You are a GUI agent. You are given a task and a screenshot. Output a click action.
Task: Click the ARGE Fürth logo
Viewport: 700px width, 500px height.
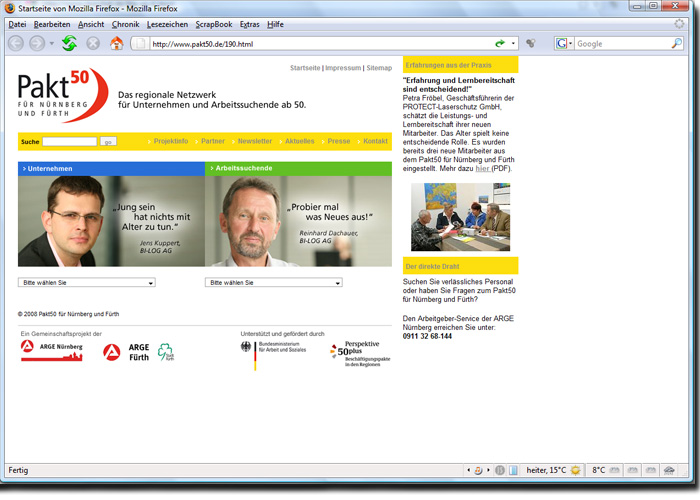point(126,352)
